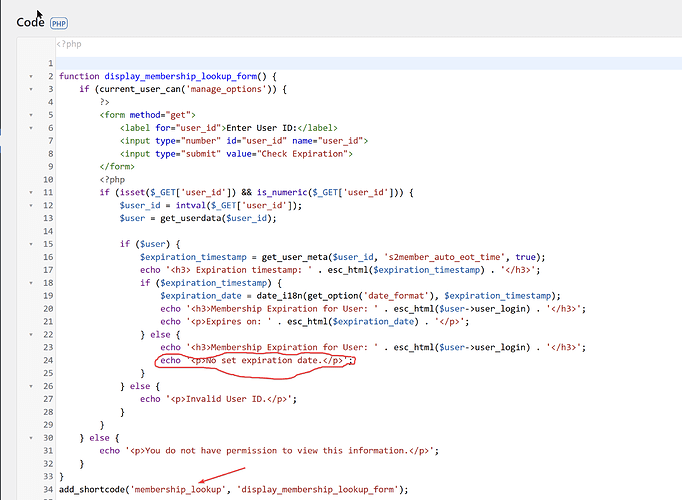Click 'add_shortcode' on line 34
The width and height of the screenshot is (682, 500).
click(92, 490)
